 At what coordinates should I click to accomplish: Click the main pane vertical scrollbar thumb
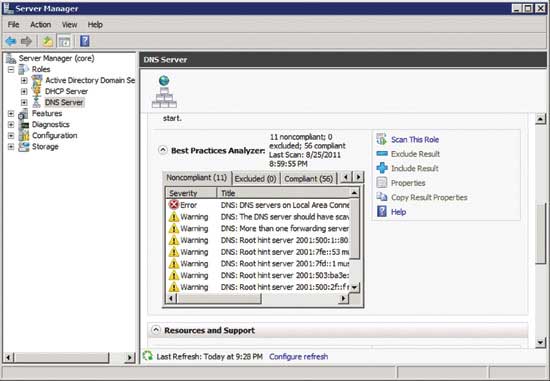541,233
